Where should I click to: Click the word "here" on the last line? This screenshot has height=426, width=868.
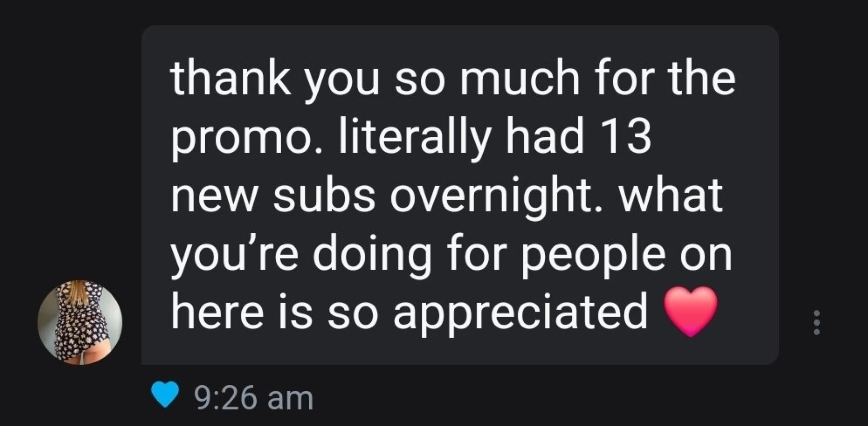(x=217, y=313)
